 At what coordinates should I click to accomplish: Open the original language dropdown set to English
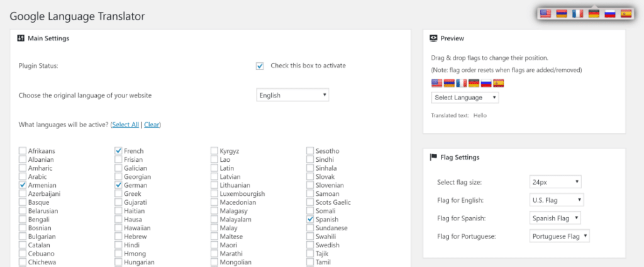pos(292,96)
